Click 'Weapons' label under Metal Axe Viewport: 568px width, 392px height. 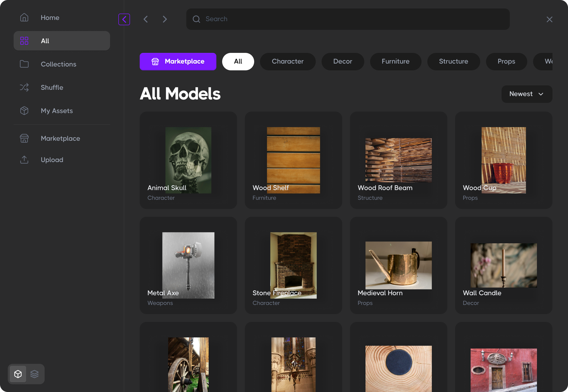[x=160, y=303]
